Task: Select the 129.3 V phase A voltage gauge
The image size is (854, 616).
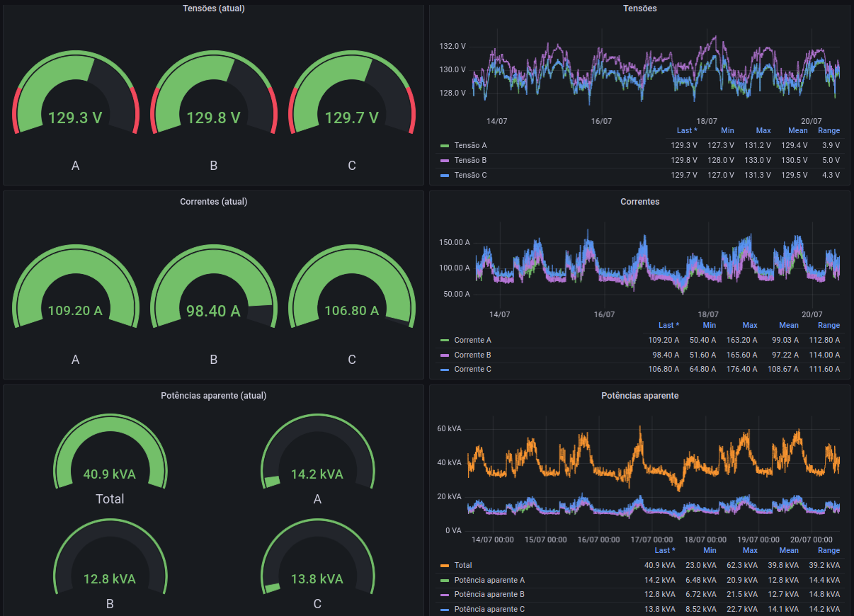Action: [x=75, y=99]
